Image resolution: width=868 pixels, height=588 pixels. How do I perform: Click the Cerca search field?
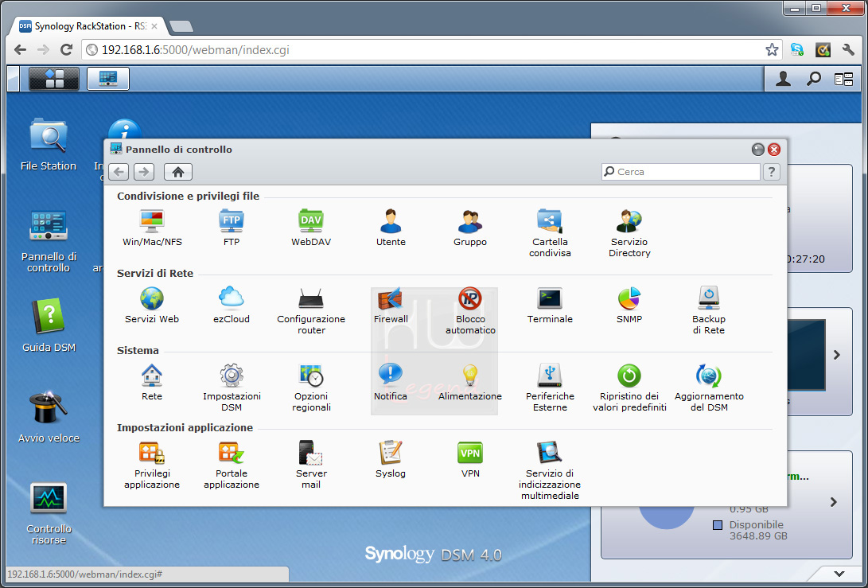681,172
